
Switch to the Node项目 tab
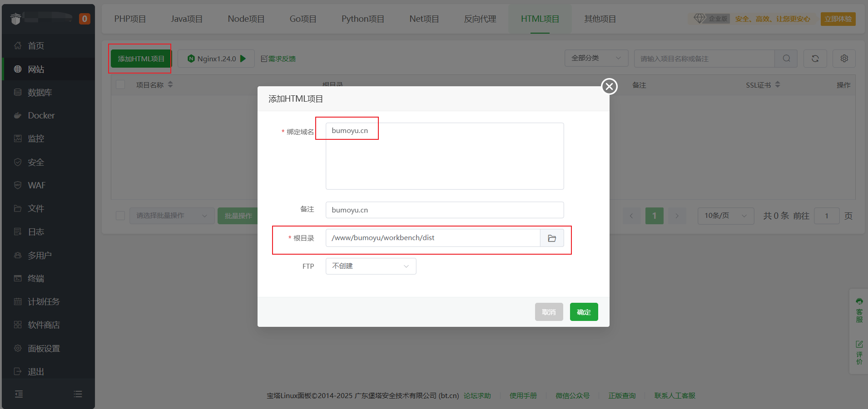click(x=246, y=19)
